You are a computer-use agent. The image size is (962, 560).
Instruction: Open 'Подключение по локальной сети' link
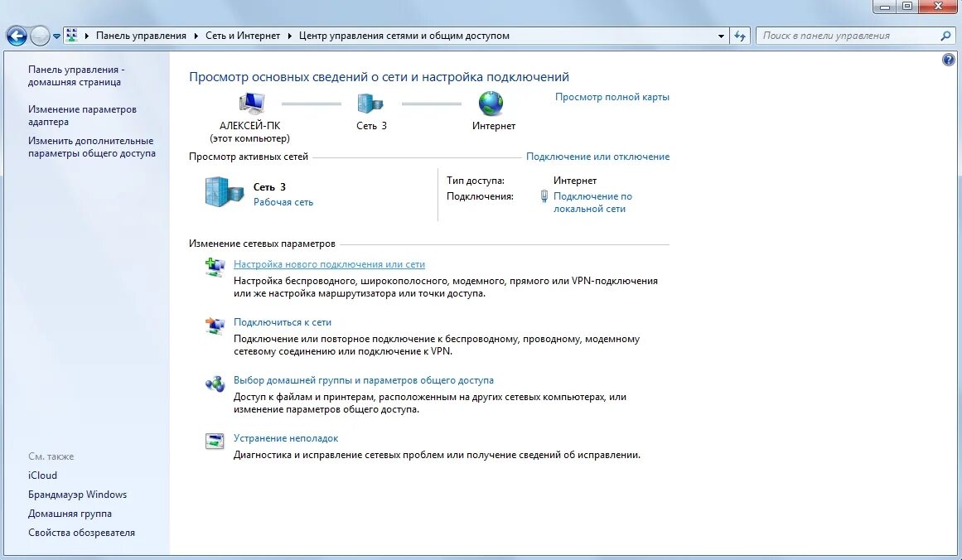click(x=592, y=202)
